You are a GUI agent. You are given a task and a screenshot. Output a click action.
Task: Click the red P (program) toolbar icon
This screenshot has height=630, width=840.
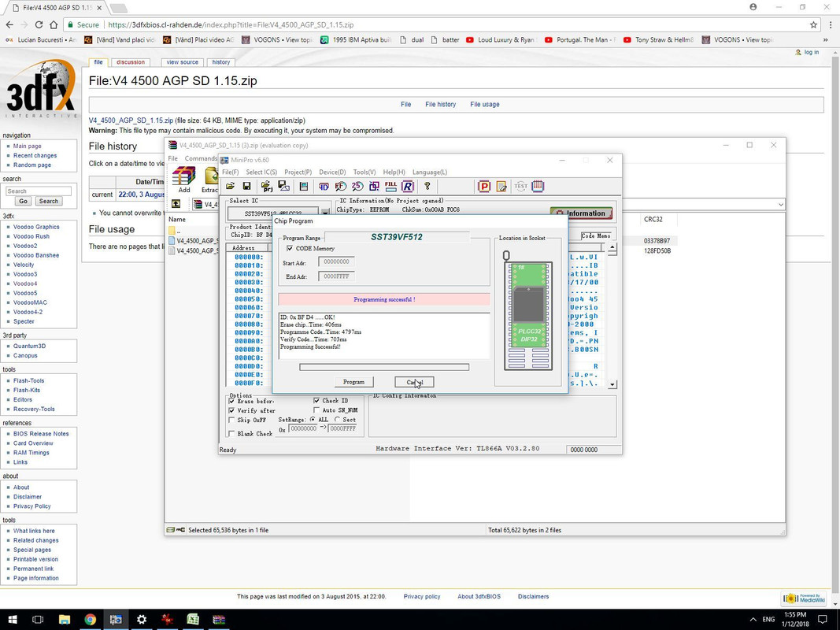(484, 186)
